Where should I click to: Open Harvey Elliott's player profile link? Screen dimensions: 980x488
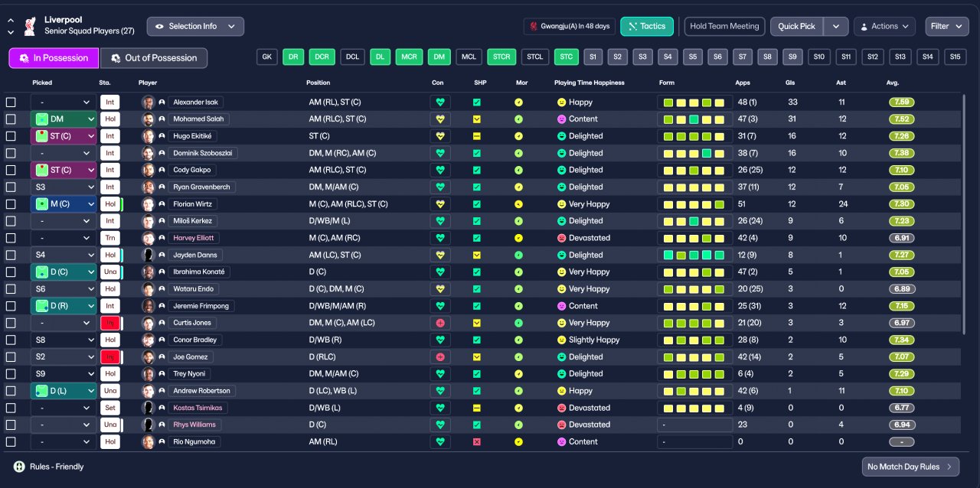(x=194, y=238)
